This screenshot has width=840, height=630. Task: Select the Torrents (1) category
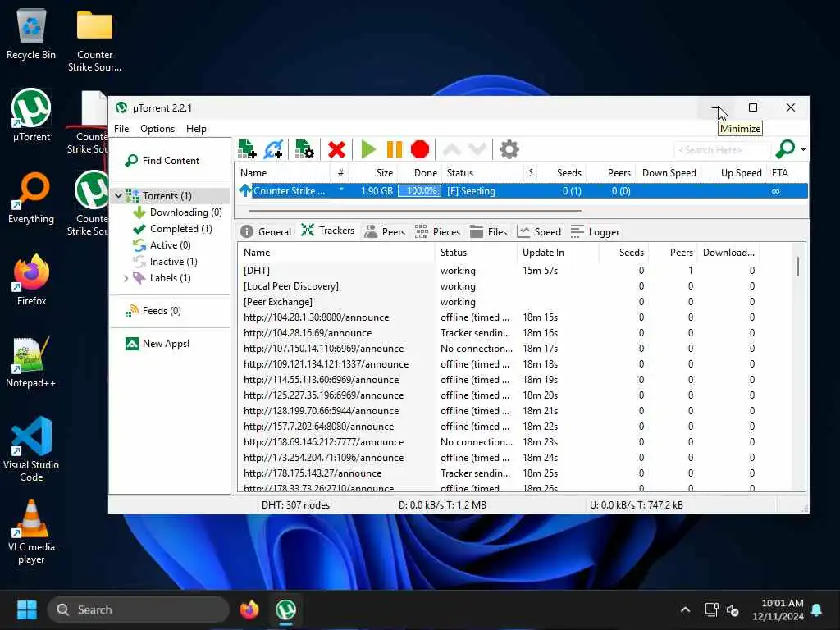click(167, 196)
